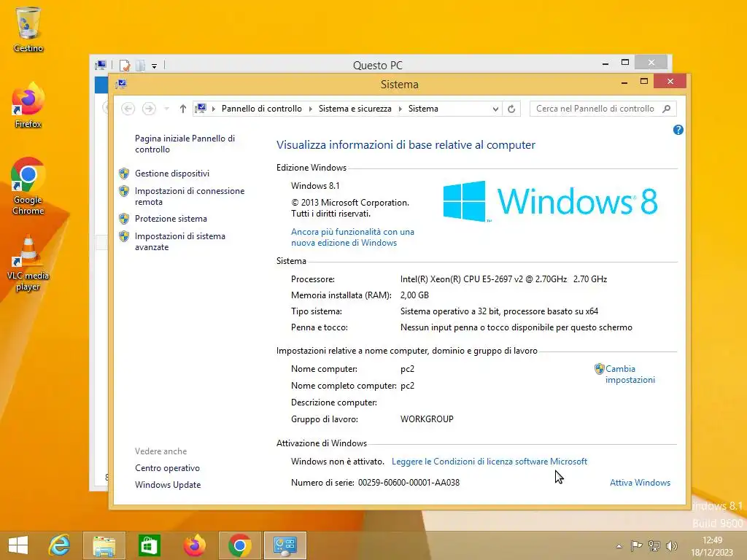747x560 pixels.
Task: Select the processor value Intel(R) Xeon(R) text
Action: click(503, 279)
